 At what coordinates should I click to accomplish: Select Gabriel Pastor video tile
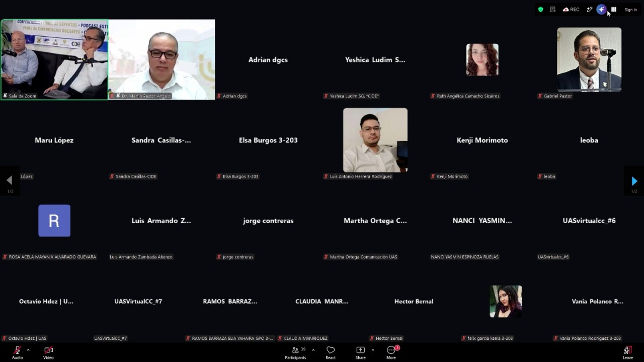pos(589,60)
